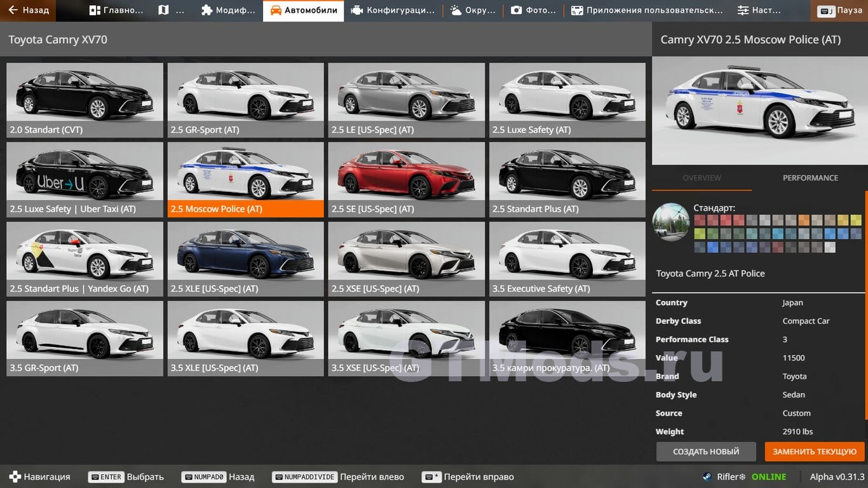Open the Наст... settings tab
This screenshot has width=868, height=488.
(759, 10)
